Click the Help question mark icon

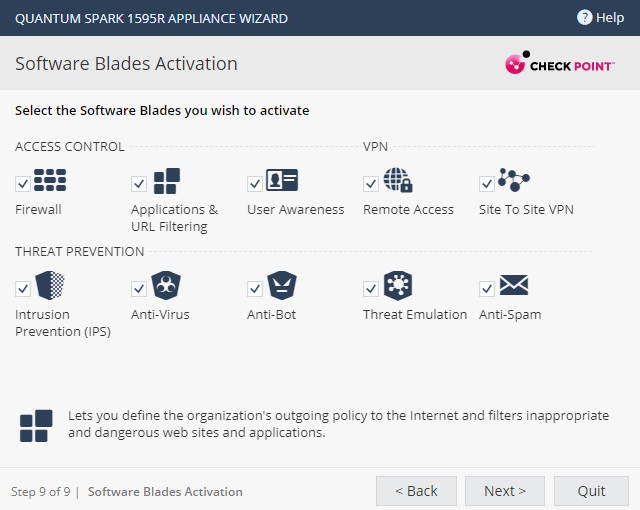click(584, 18)
